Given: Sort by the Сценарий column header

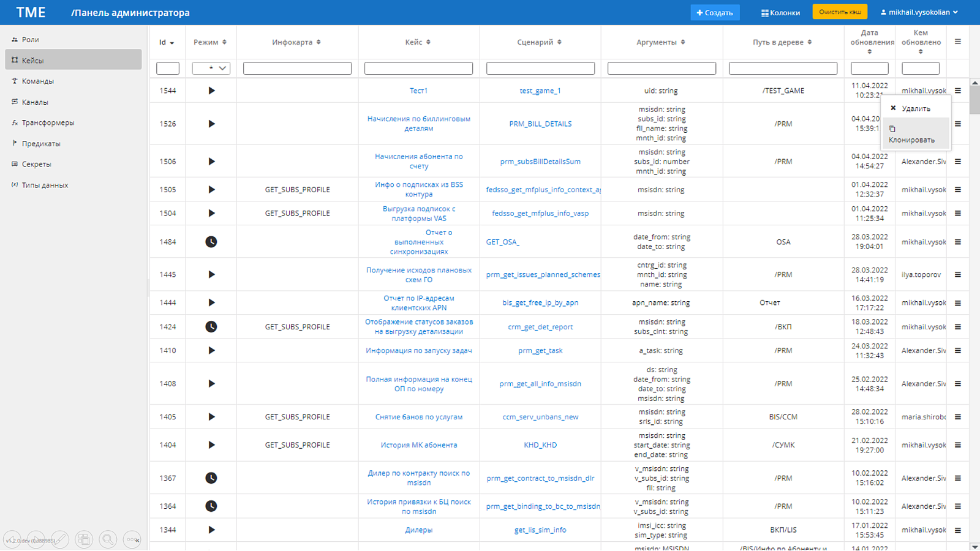Looking at the screenshot, I should coord(540,42).
